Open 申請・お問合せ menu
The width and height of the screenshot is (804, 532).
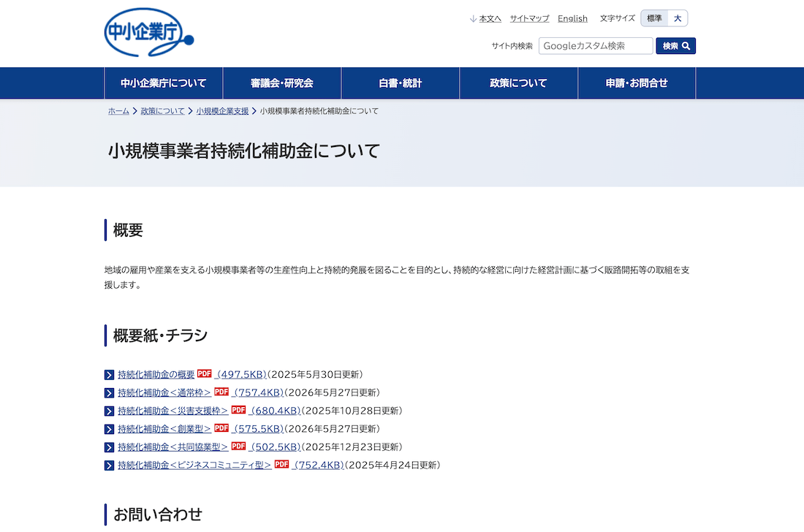tap(637, 83)
